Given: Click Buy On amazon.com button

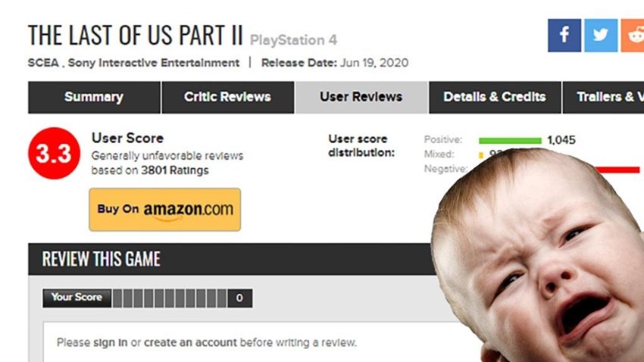Looking at the screenshot, I should 164,210.
